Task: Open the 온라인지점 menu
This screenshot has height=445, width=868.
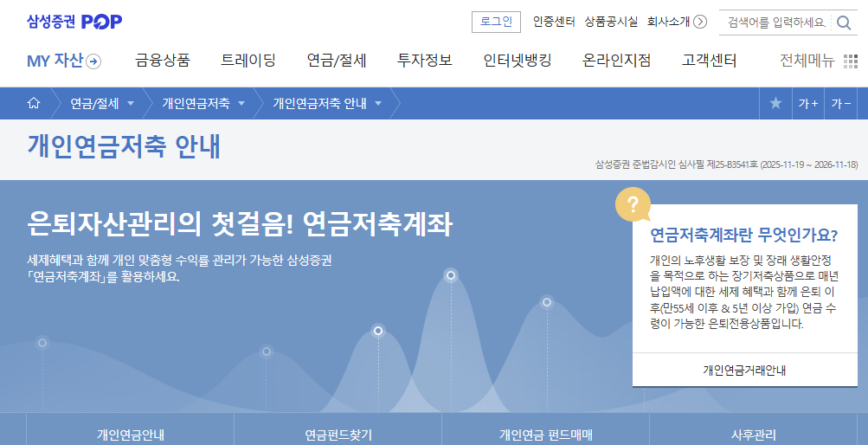Action: coord(616,61)
